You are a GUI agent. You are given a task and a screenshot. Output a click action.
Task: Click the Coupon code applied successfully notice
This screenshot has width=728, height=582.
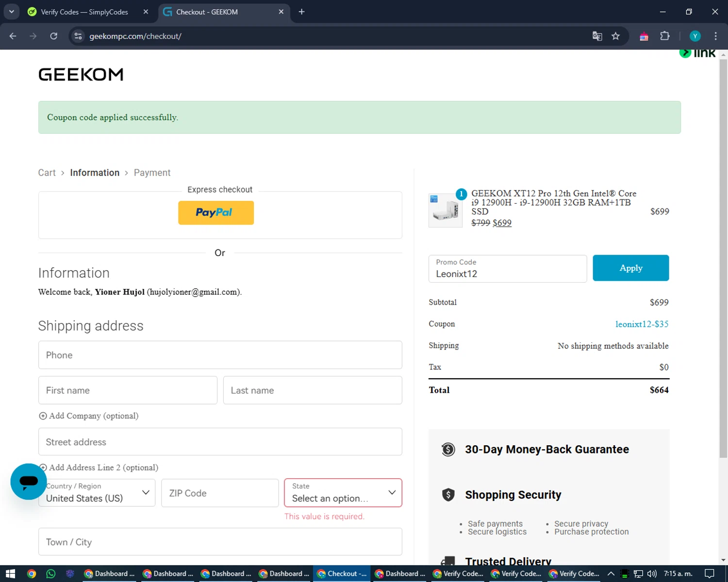point(359,117)
